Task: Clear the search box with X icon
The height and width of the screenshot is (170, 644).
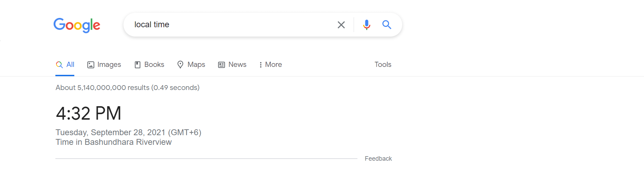Action: click(341, 25)
